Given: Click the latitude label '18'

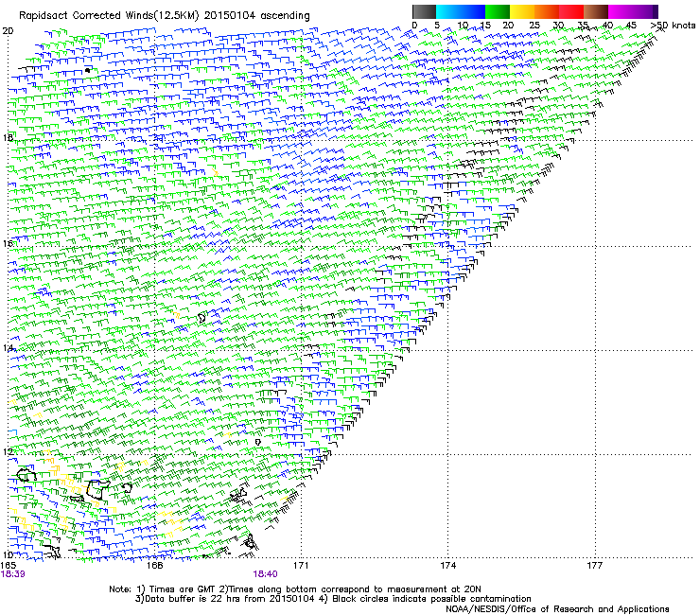Looking at the screenshot, I should pyautogui.click(x=8, y=137).
